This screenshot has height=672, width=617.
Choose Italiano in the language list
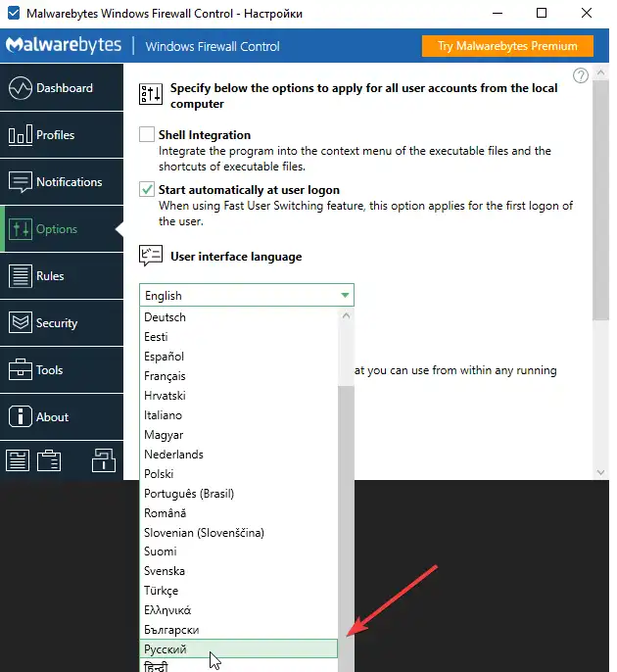tap(239, 415)
